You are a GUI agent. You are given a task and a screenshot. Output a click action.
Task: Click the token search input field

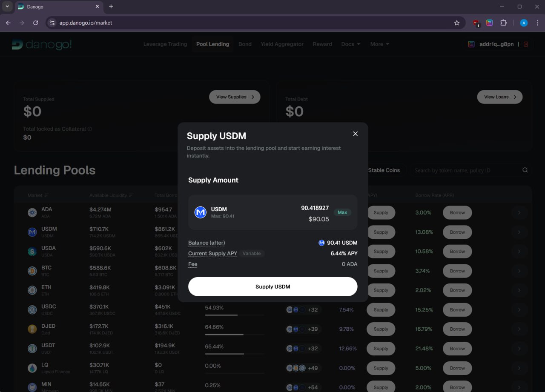tap(466, 170)
